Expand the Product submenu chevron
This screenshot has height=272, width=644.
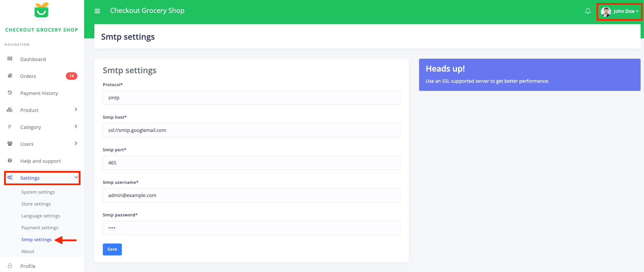tap(76, 110)
